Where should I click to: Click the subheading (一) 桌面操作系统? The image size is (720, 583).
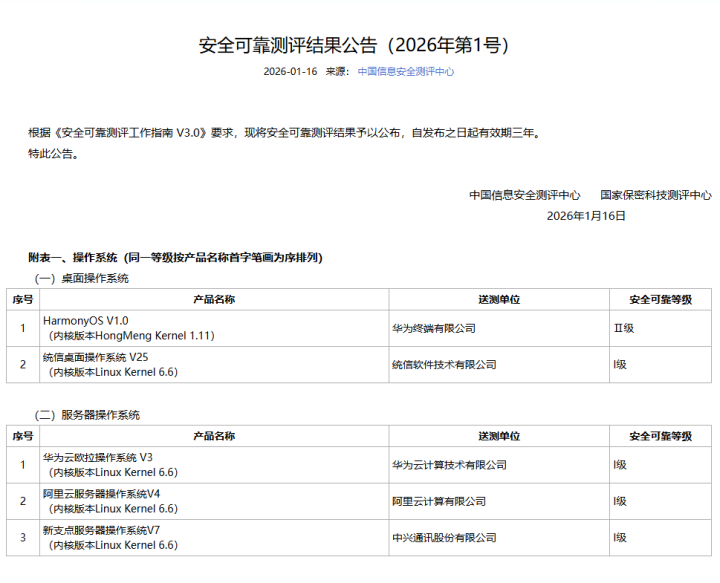(x=81, y=278)
